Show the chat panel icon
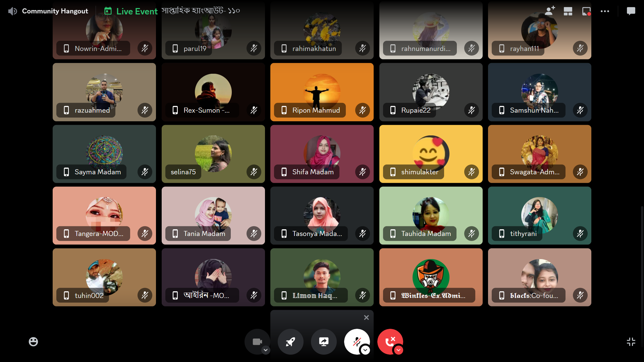The image size is (644, 362). pyautogui.click(x=631, y=11)
